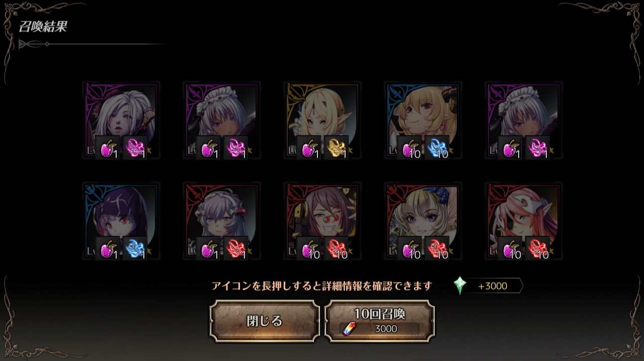Select the gold-framed blonde elf portrait
The height and width of the screenshot is (361, 644).
coord(323,121)
